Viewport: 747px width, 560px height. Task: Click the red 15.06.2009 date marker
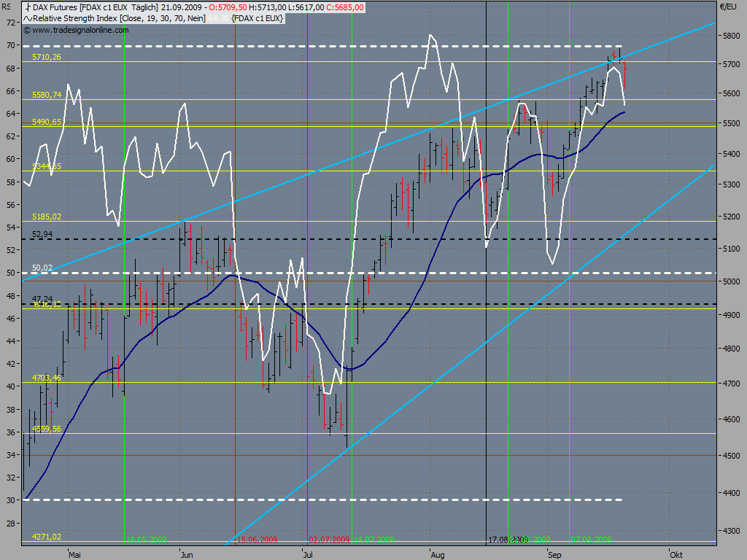click(258, 540)
